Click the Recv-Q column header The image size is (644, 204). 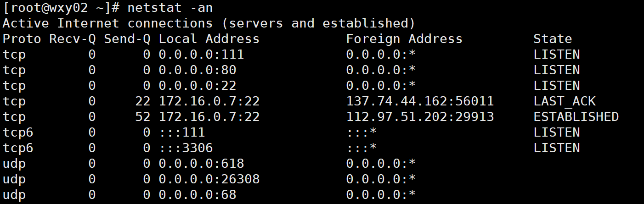(73, 39)
